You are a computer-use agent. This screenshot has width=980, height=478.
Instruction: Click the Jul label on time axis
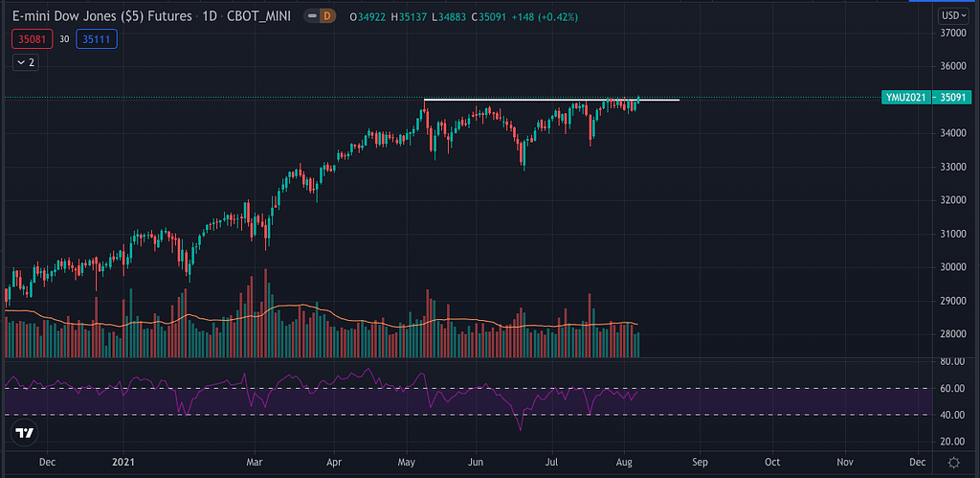point(552,463)
